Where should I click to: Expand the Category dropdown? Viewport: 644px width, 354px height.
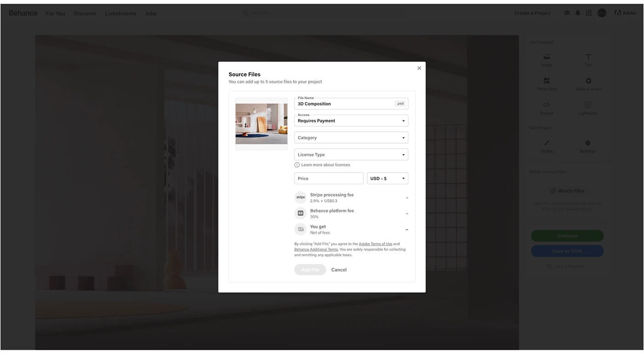351,138
